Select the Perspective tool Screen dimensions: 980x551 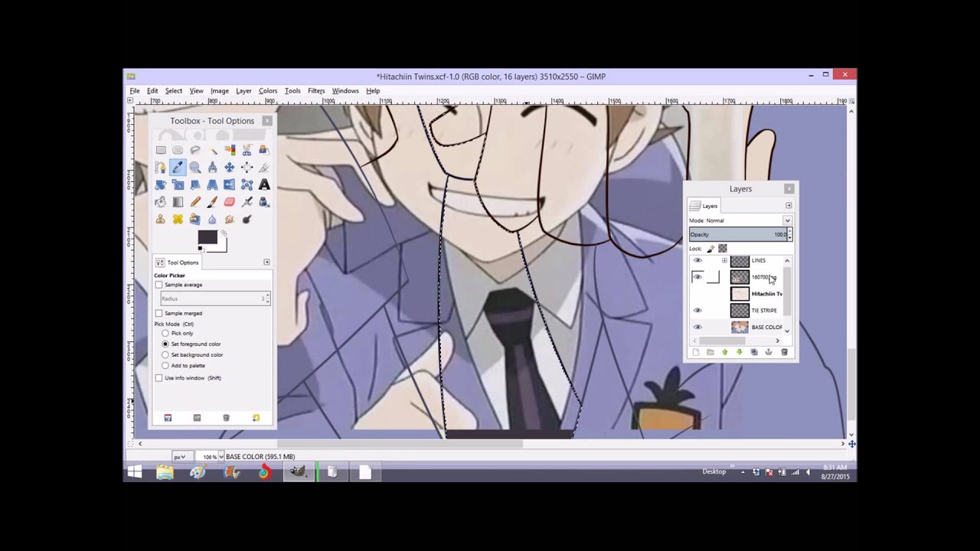click(213, 184)
